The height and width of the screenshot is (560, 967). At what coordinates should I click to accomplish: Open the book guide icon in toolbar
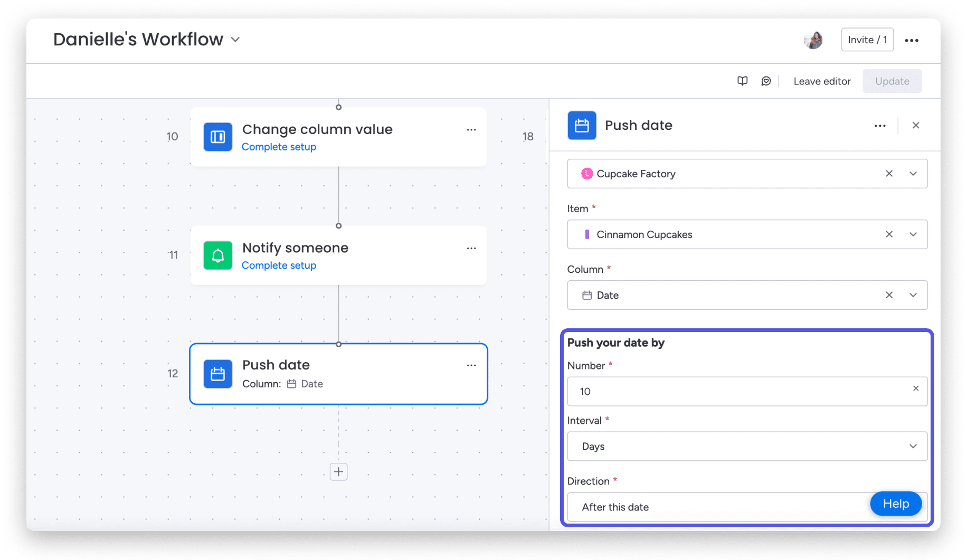pos(742,81)
